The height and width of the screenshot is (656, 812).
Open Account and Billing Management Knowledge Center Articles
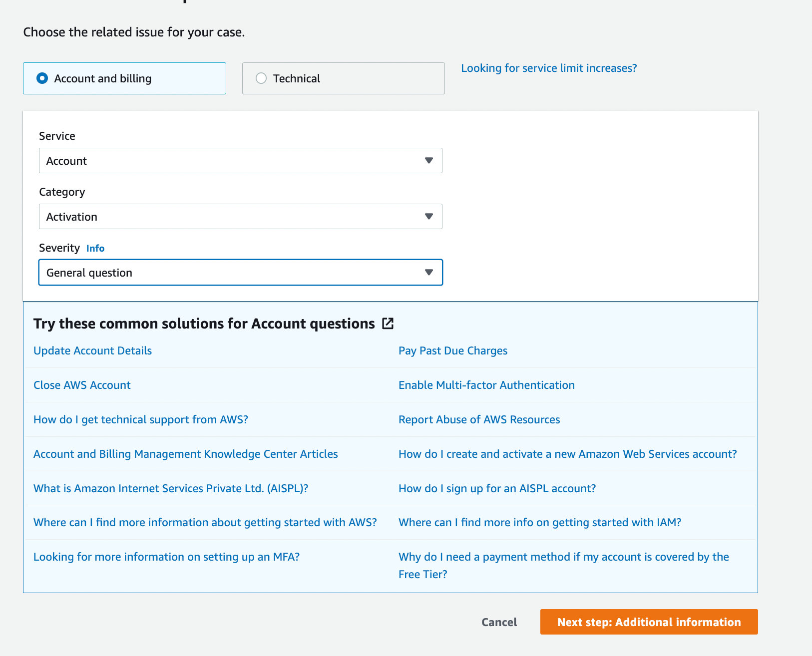pos(186,454)
